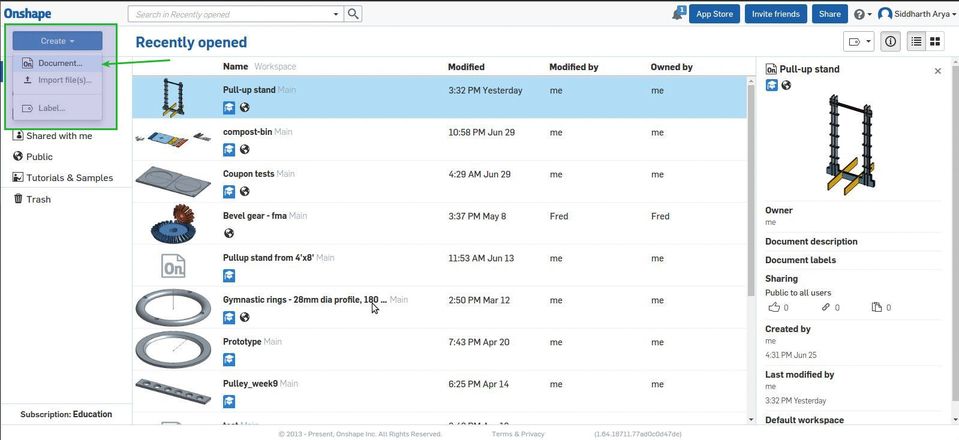
Task: Open the compost-bin document
Action: pos(247,132)
